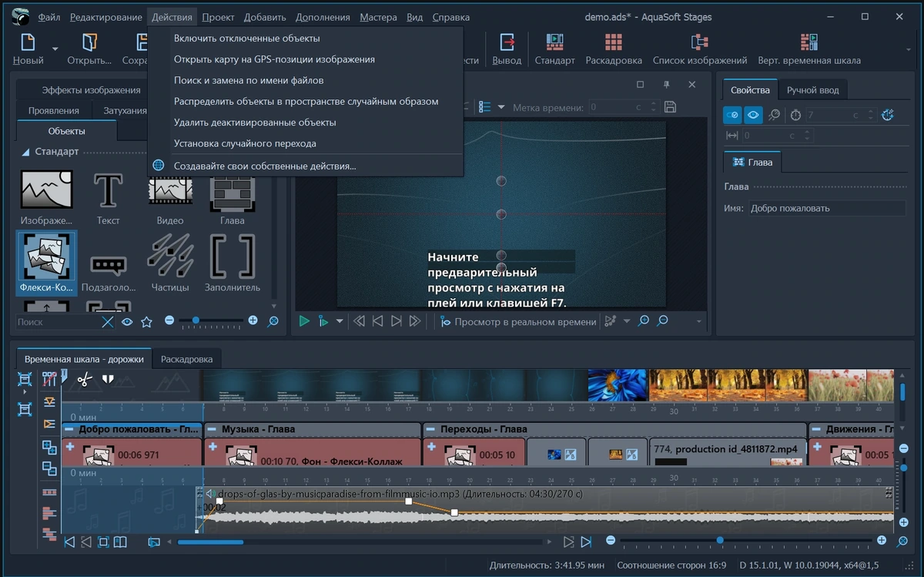Switch to Раскадровка timeline tab
Viewport: 924px width, 577px height.
187,359
